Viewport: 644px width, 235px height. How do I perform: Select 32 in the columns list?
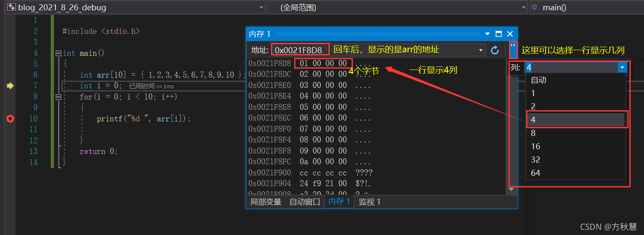pos(575,160)
